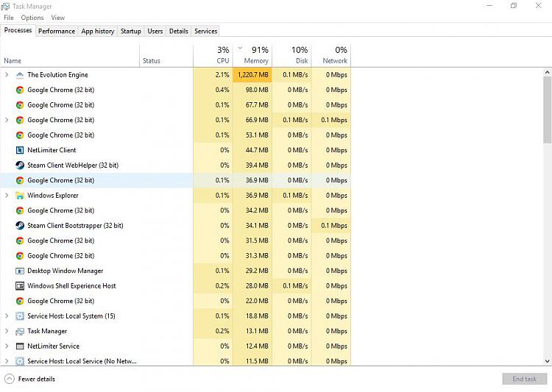This screenshot has width=552, height=392.
Task: Switch to the Users tab
Action: point(155,31)
